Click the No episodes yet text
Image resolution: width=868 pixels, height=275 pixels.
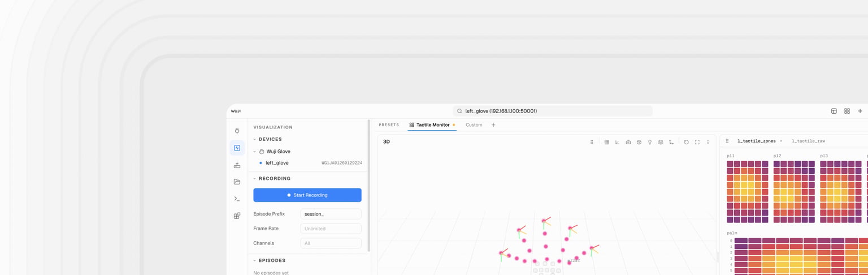[271, 273]
